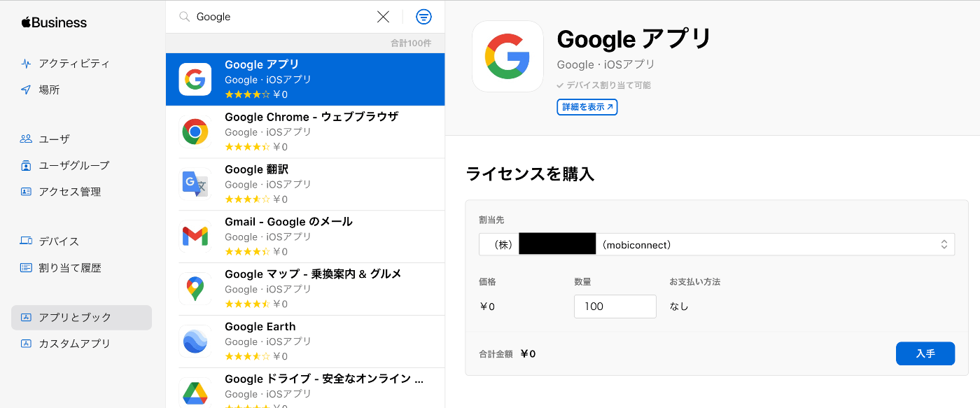Click the star rating of Google Chrome
The height and width of the screenshot is (408, 980).
[x=247, y=147]
